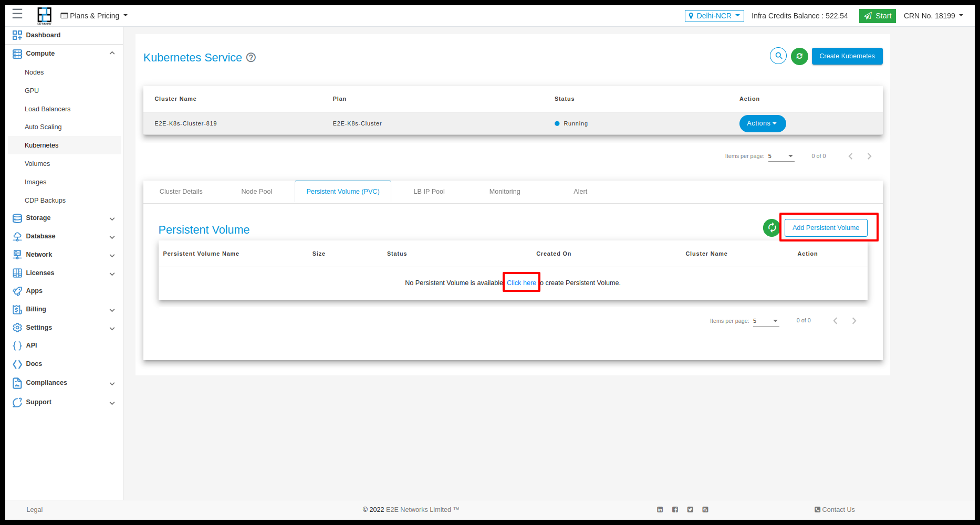980x525 pixels.
Task: Click the 'Click here' link
Action: 522,283
